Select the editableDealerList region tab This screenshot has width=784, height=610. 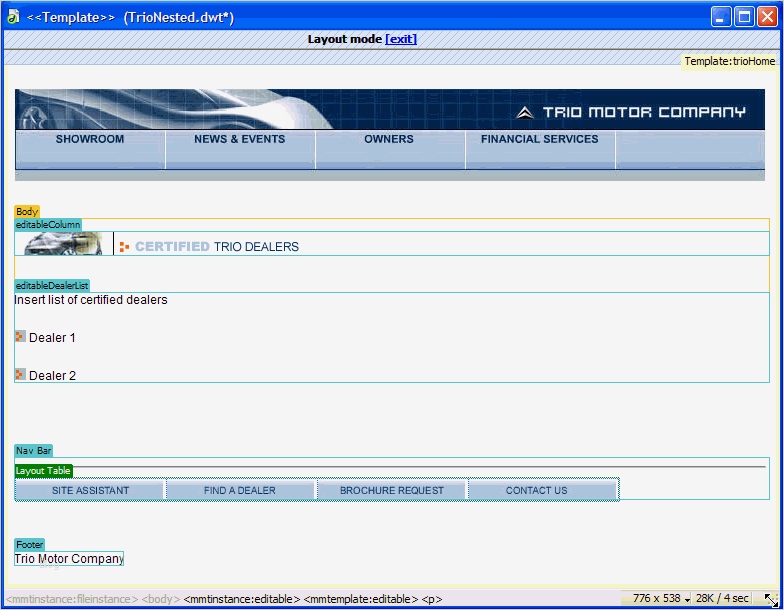pos(52,286)
